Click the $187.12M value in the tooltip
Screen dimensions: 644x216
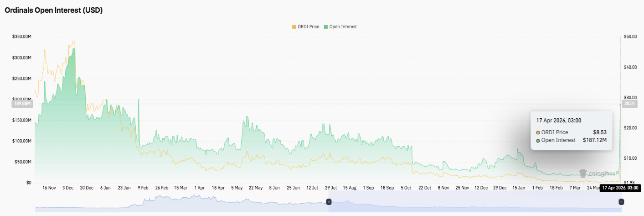[595, 140]
